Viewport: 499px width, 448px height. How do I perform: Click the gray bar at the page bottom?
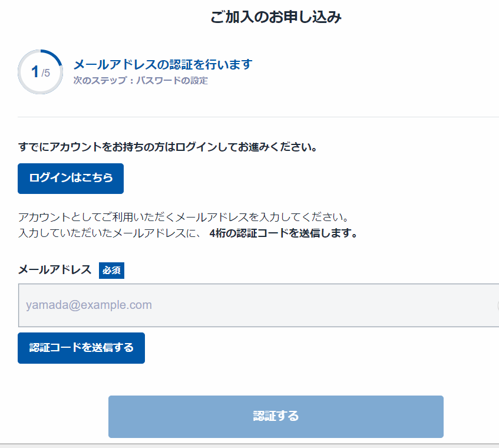point(249,445)
